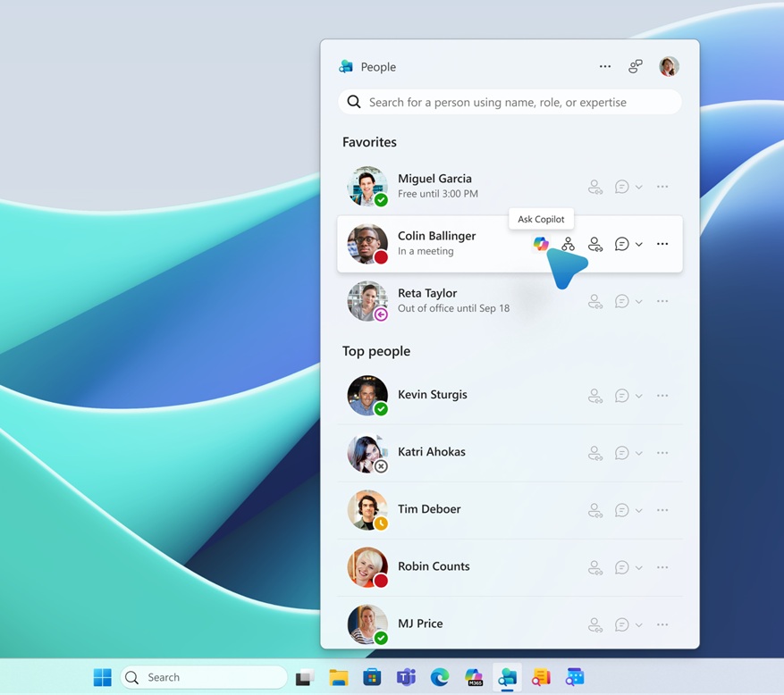Open more options for Robin Counts

662,567
